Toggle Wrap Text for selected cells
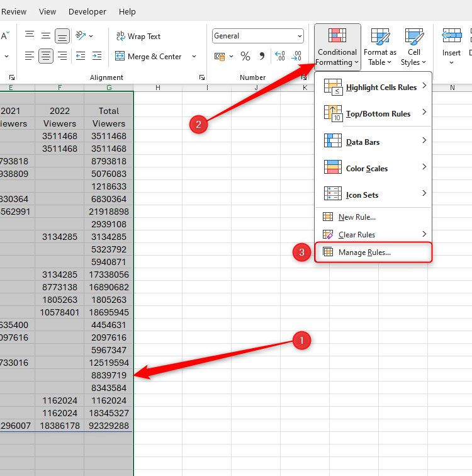Image resolution: width=472 pixels, height=476 pixels. [x=138, y=37]
